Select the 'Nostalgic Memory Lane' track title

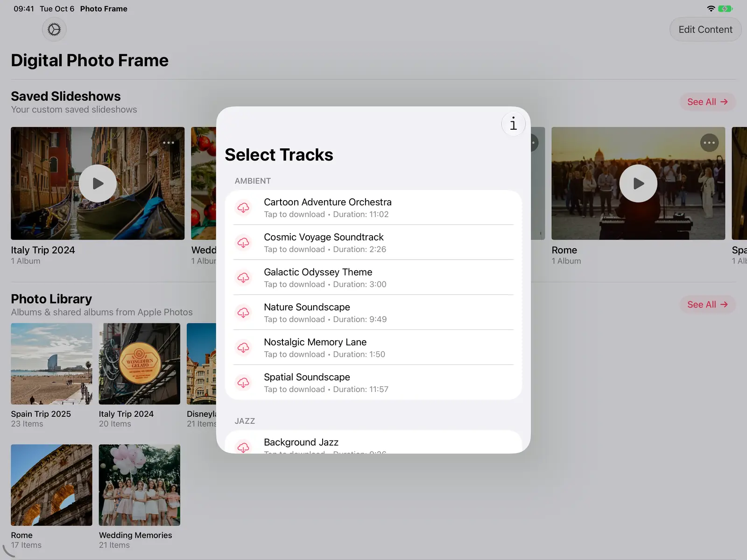pyautogui.click(x=315, y=342)
